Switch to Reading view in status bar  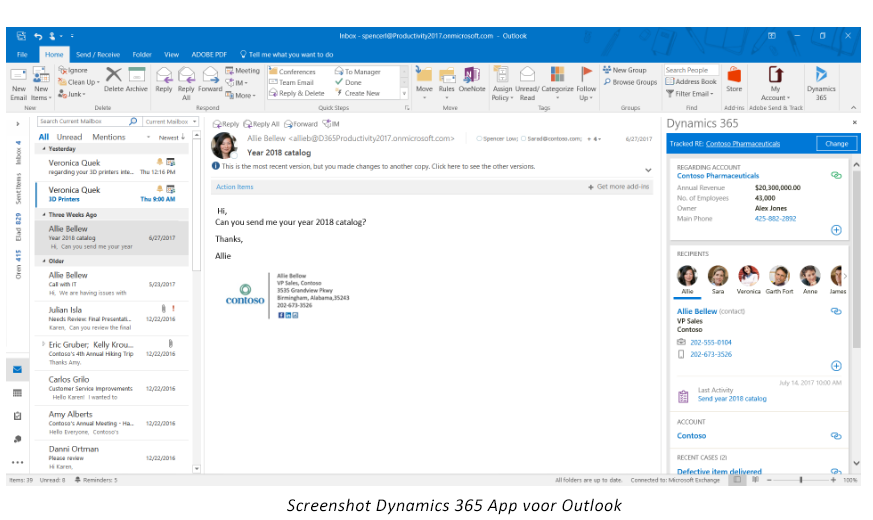pyautogui.click(x=756, y=480)
